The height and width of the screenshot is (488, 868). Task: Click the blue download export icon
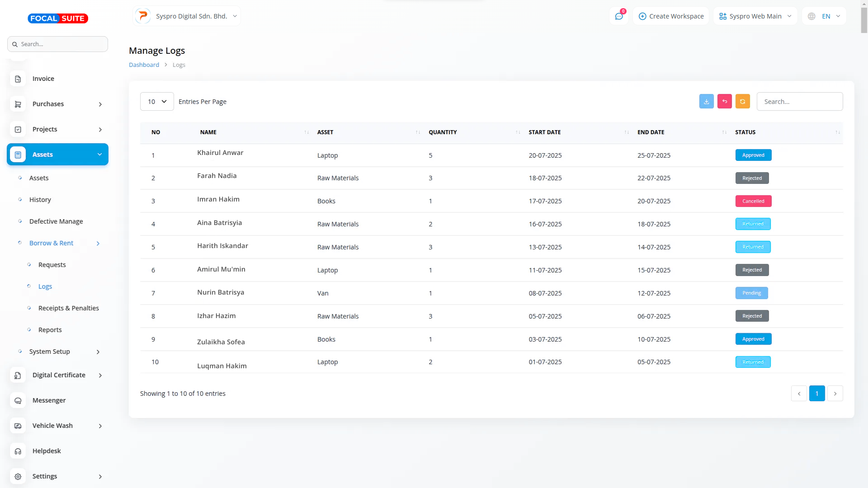[x=706, y=101]
